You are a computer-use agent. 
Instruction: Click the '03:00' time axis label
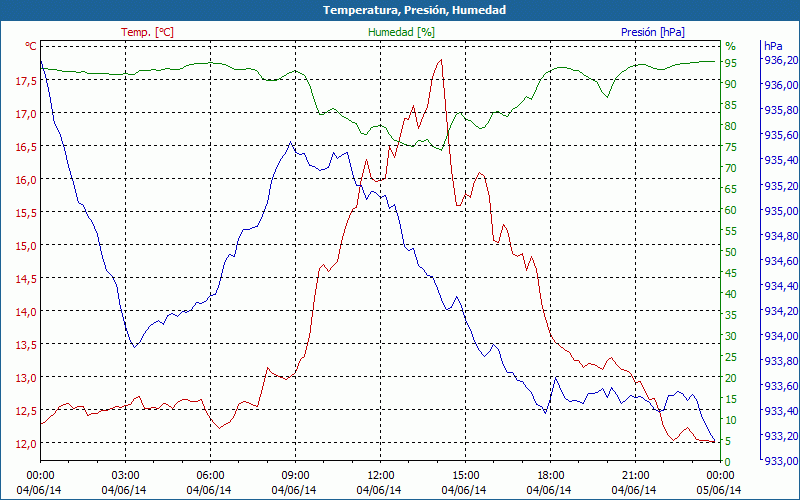click(126, 476)
